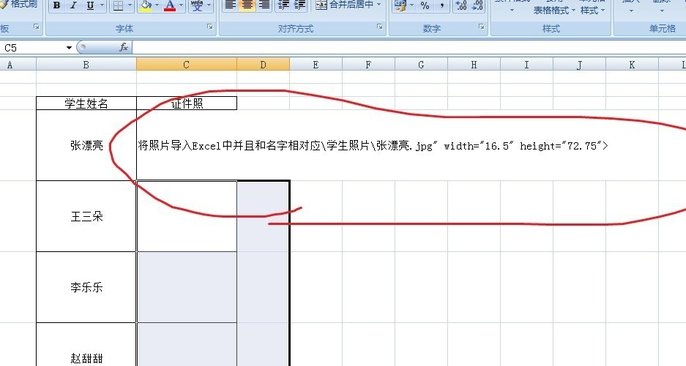
Task: Select column C header
Action: coord(186,65)
